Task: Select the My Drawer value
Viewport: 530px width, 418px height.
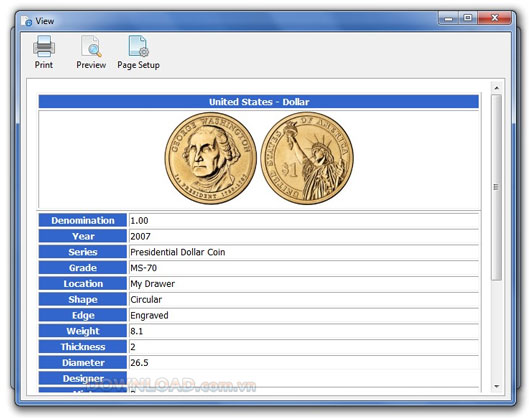Action: pos(152,284)
